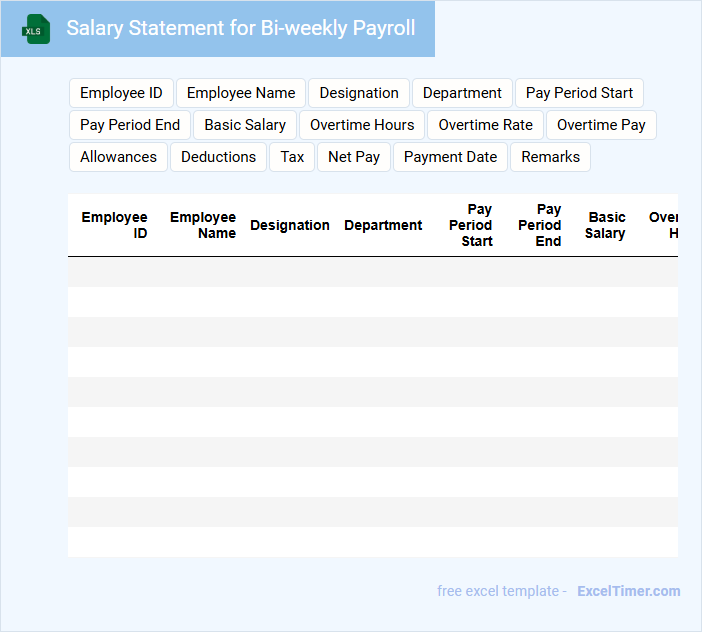Click the Salary Statement for Bi-weekly Payroll title

point(241,28)
